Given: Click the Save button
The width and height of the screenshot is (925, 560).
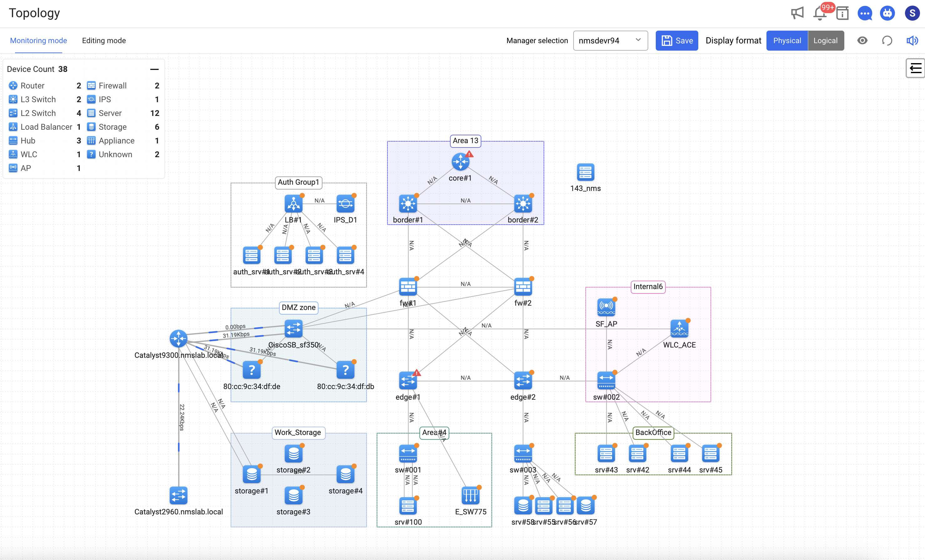Looking at the screenshot, I should (676, 41).
